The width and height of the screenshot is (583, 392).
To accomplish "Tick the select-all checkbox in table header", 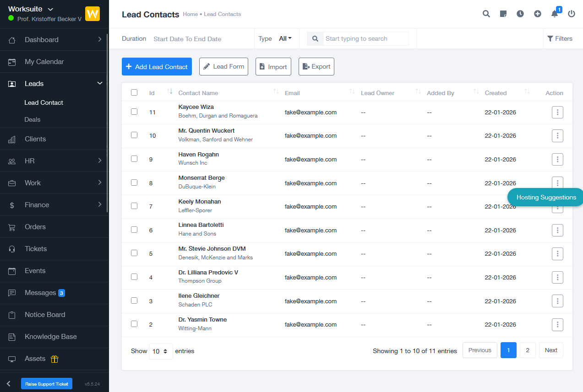I will 134,92.
